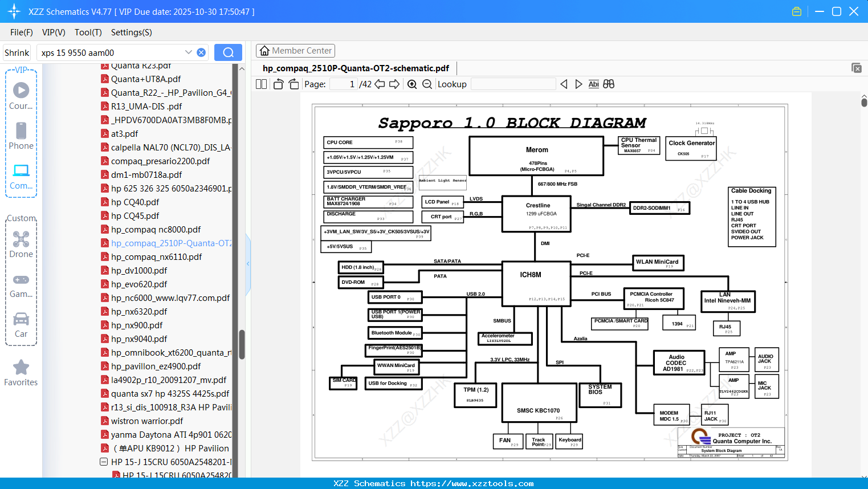
Task: Select the Car category icon
Action: [21, 325]
